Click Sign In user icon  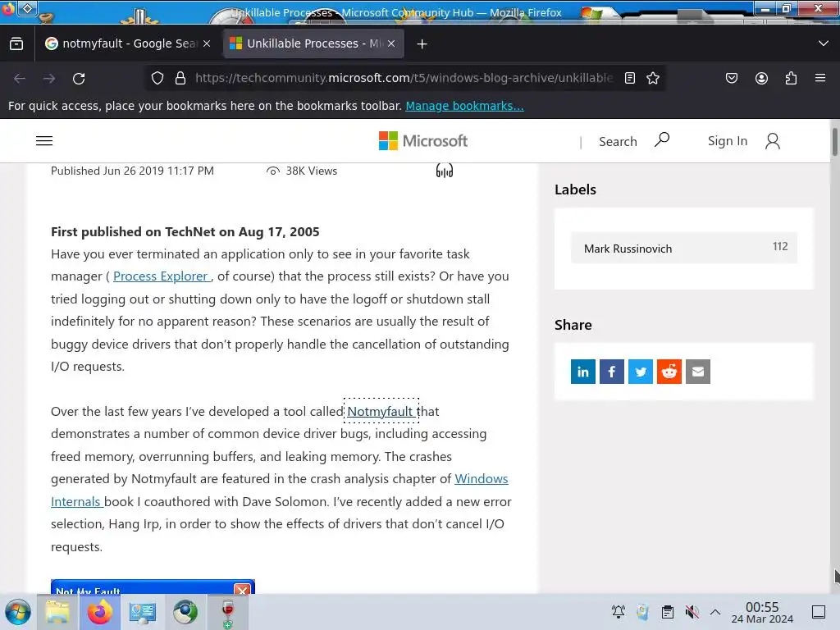click(x=773, y=141)
